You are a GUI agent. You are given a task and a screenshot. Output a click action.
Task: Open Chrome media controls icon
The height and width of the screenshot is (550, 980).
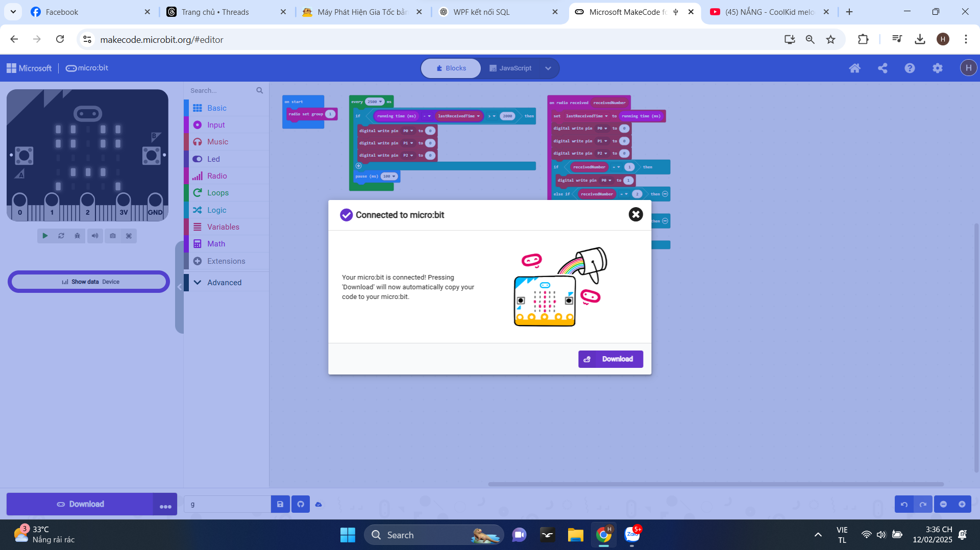click(897, 39)
